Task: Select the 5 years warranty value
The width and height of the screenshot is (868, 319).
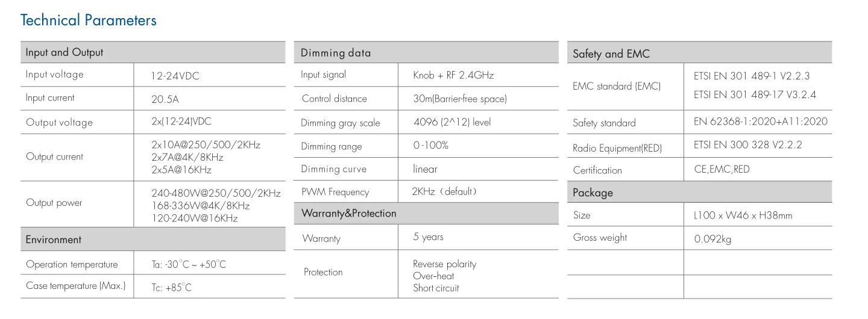Action: [x=428, y=237]
